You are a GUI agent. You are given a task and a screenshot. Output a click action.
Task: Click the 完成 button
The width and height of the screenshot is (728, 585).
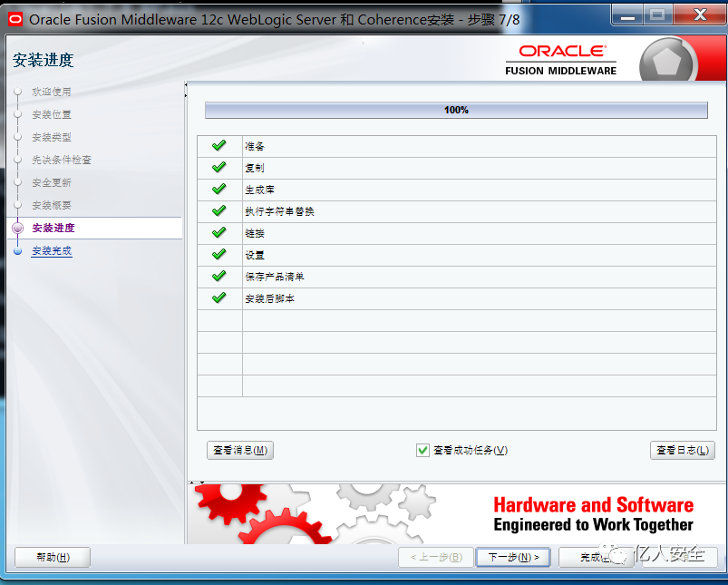[596, 557]
